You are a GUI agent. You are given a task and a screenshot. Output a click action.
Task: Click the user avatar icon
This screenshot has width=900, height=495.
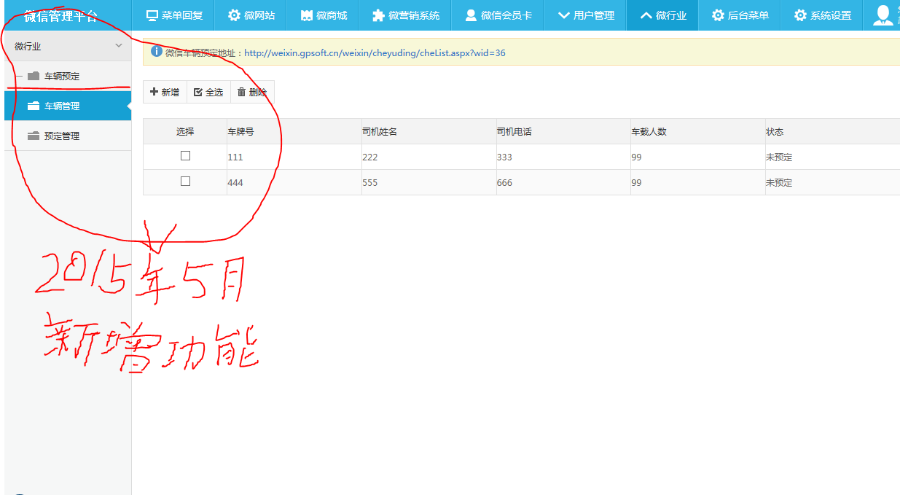tap(883, 16)
